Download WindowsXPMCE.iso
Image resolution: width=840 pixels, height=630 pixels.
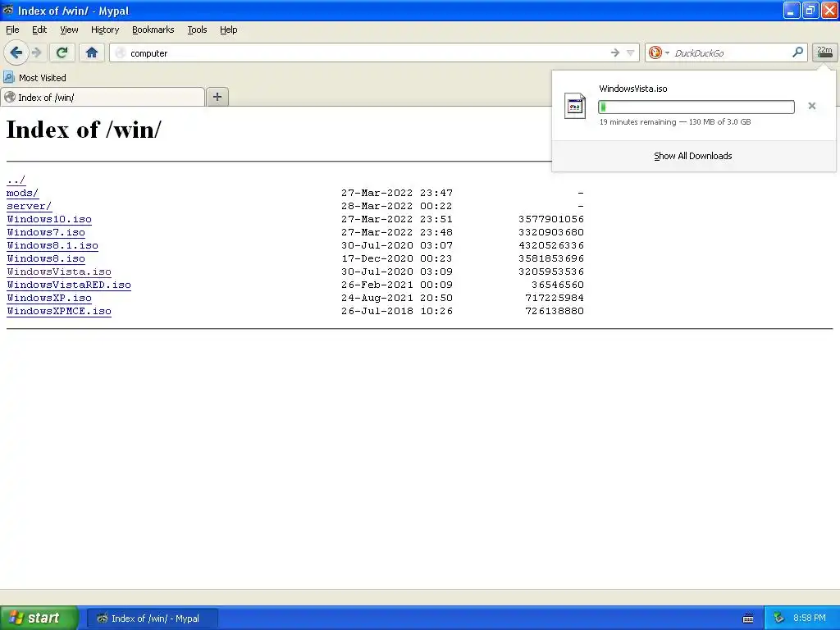tap(59, 311)
